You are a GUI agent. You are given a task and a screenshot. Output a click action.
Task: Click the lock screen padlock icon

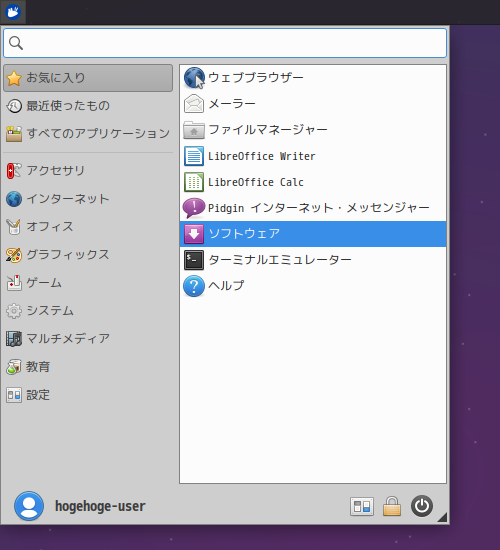coord(392,506)
